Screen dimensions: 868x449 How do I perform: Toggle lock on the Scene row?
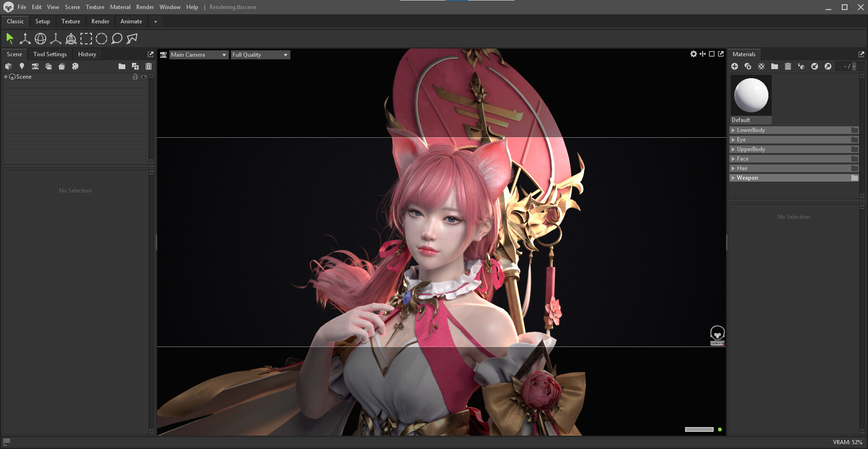point(135,77)
